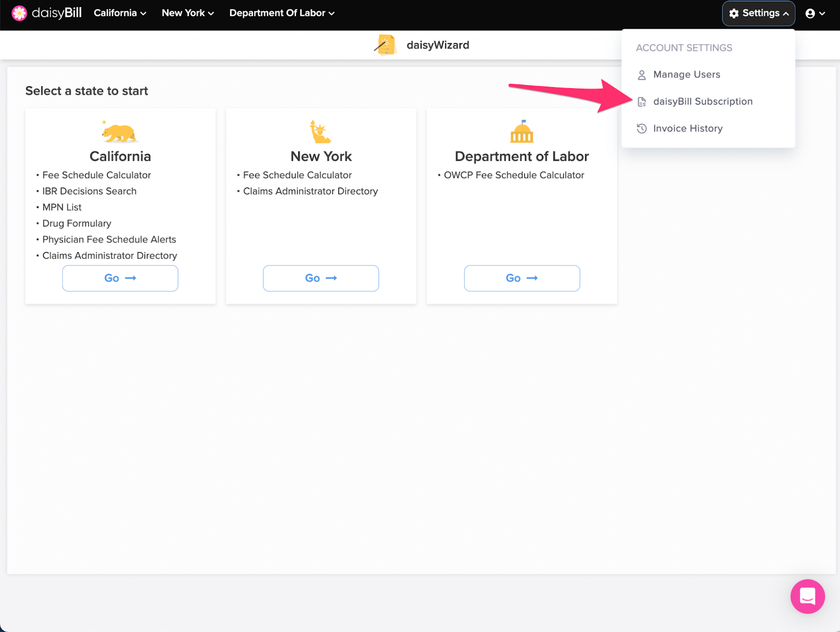The height and width of the screenshot is (632, 840).
Task: Click the California card heading
Action: click(x=120, y=157)
